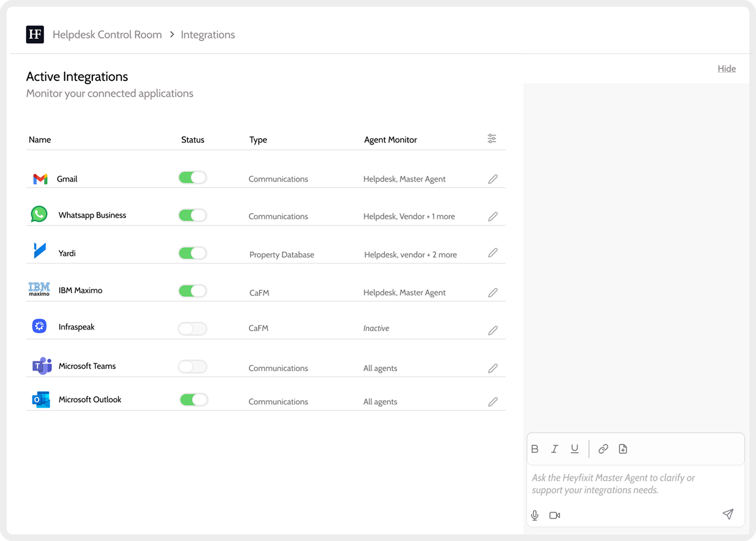Hide the side chat panel
This screenshot has width=756, height=541.
click(x=726, y=68)
